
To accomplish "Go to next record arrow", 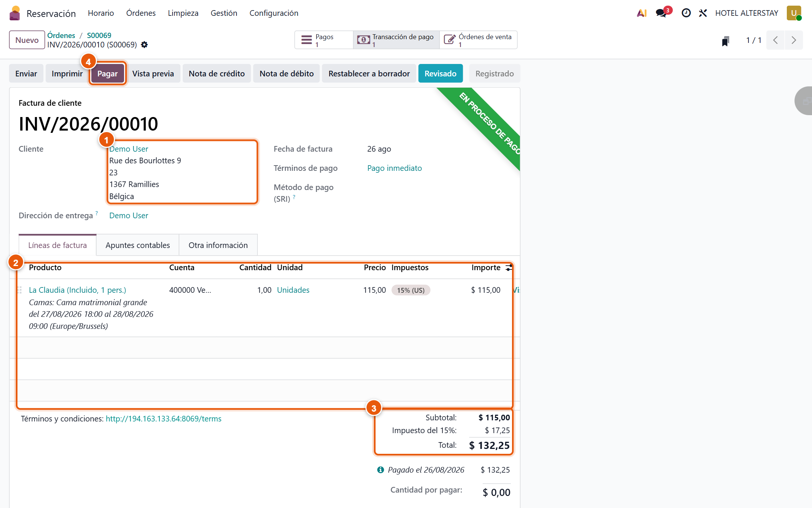I will [x=794, y=40].
